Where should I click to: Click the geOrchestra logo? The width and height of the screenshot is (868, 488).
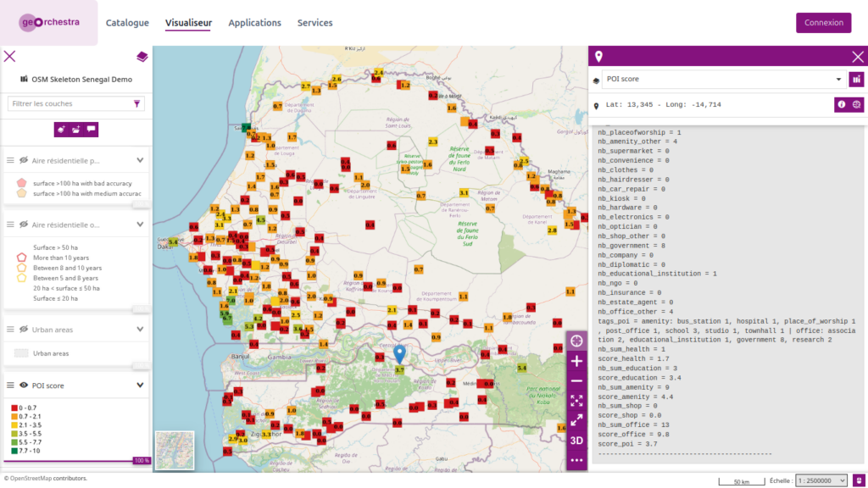[48, 23]
